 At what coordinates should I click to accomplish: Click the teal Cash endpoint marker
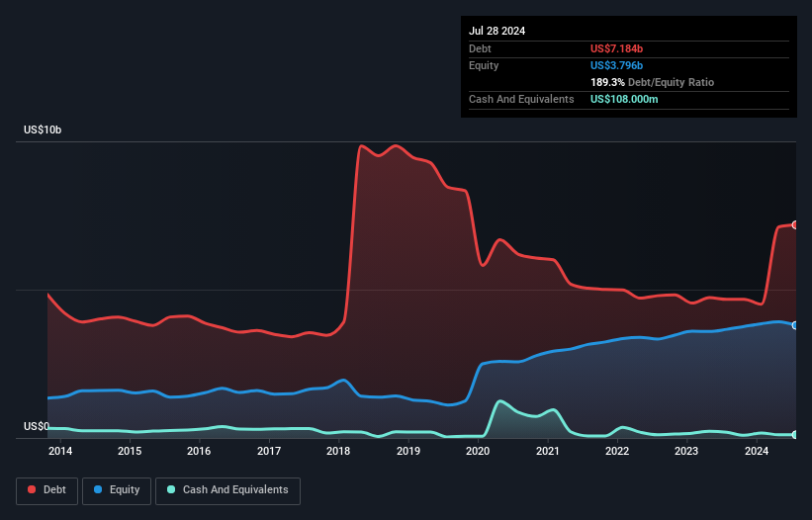click(x=795, y=435)
